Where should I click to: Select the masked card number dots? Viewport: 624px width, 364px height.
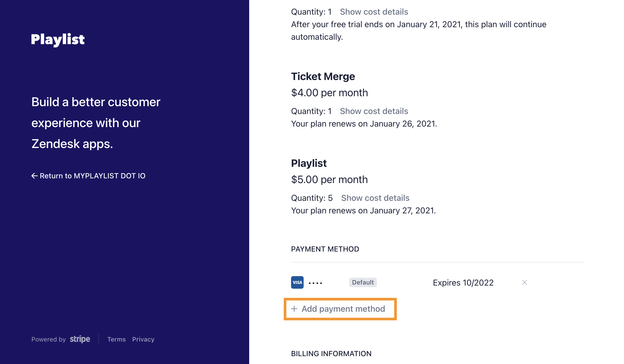coord(315,283)
